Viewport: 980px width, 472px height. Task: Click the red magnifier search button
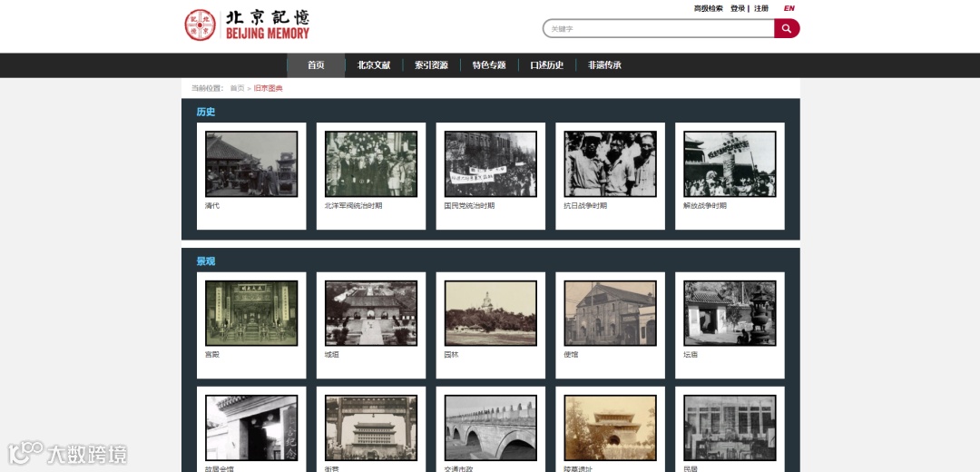pos(787,28)
